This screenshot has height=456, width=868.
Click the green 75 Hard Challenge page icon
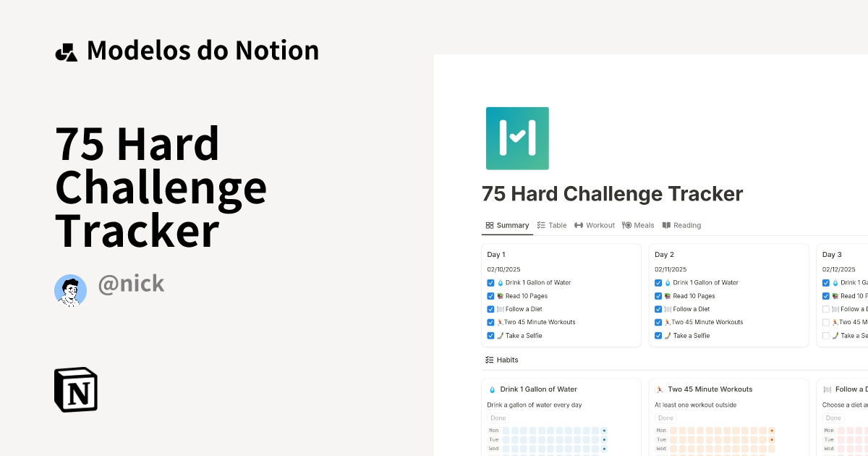click(x=517, y=138)
